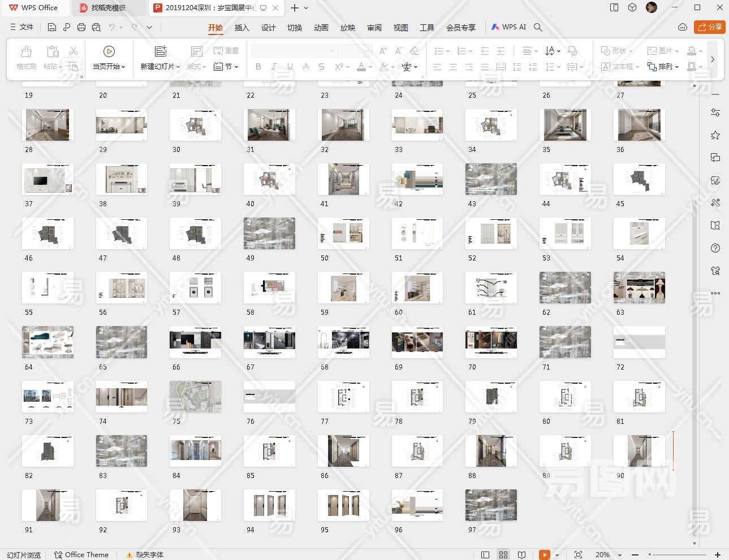Switch to the Design (设计) tab
This screenshot has width=729, height=560.
[x=268, y=28]
